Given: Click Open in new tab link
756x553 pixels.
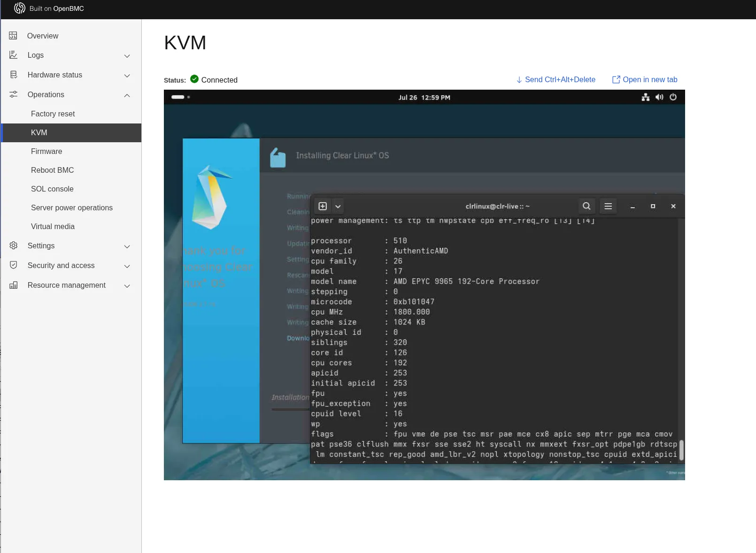Looking at the screenshot, I should (x=645, y=80).
